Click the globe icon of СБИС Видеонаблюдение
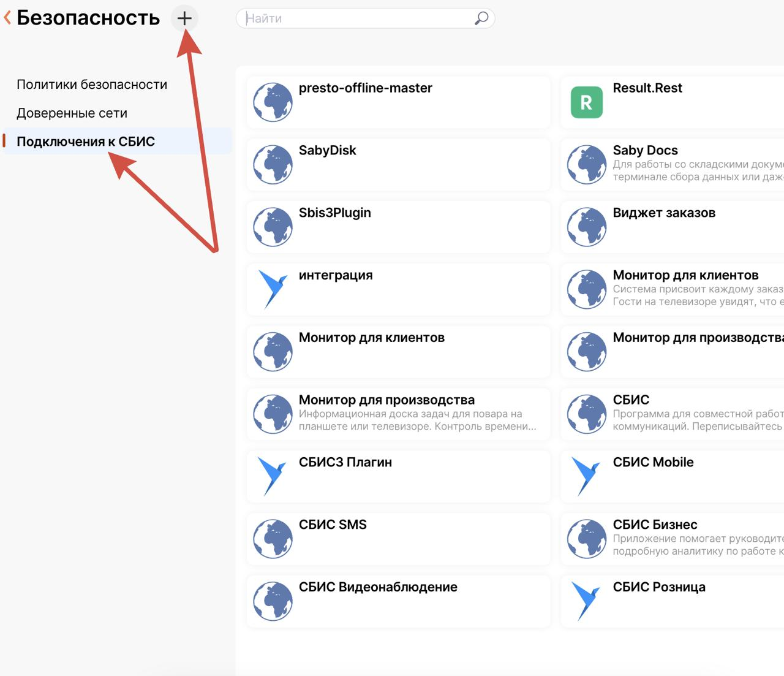 [273, 602]
